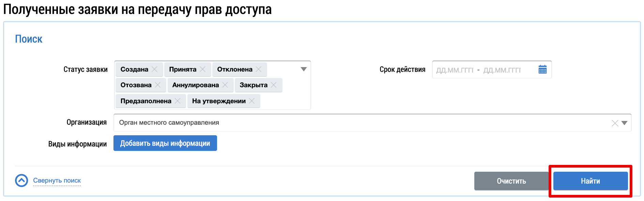
Task: Clear the selected organization value
Action: [615, 123]
